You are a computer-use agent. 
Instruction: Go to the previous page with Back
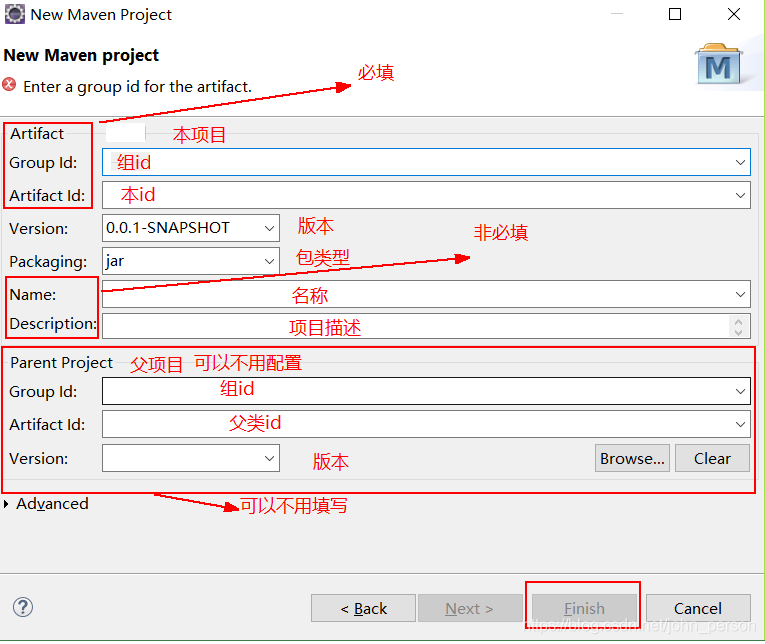click(x=363, y=608)
